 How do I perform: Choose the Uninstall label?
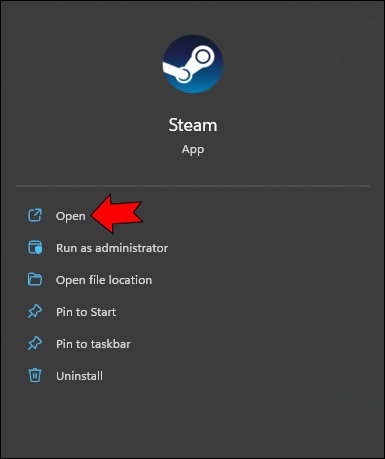79,376
